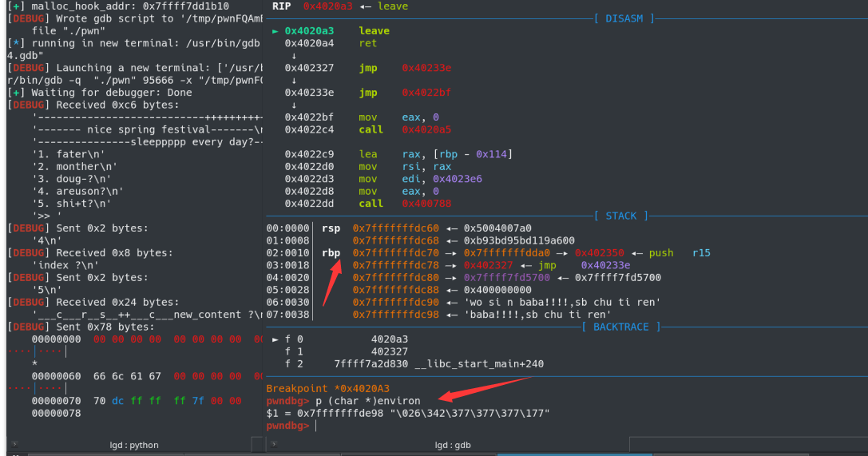This screenshot has height=456, width=868.
Task: Click the jmp 0x40233e address operand
Action: click(426, 68)
